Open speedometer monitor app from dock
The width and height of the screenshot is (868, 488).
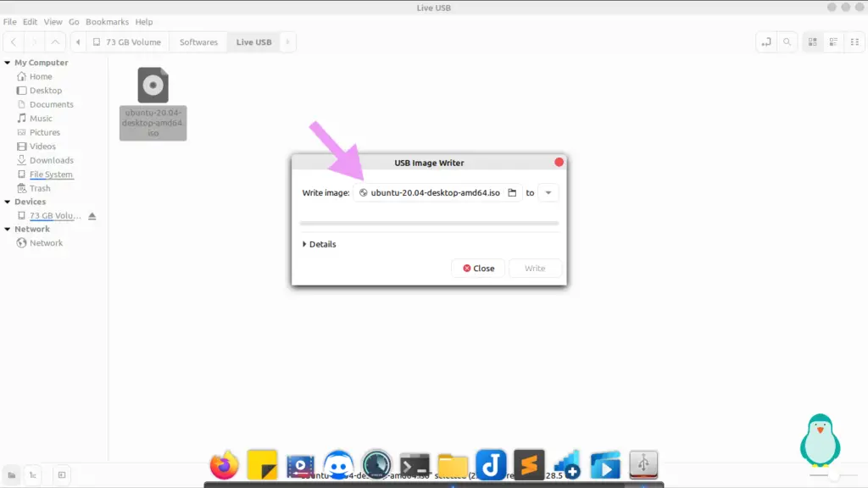pos(376,465)
